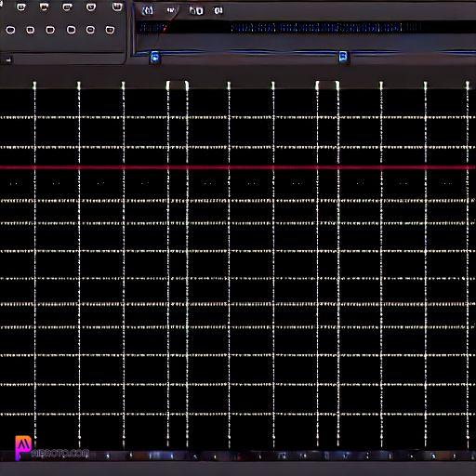This screenshot has width=476, height=476.
Task: Click the right blue timeline marker
Action: point(343,57)
